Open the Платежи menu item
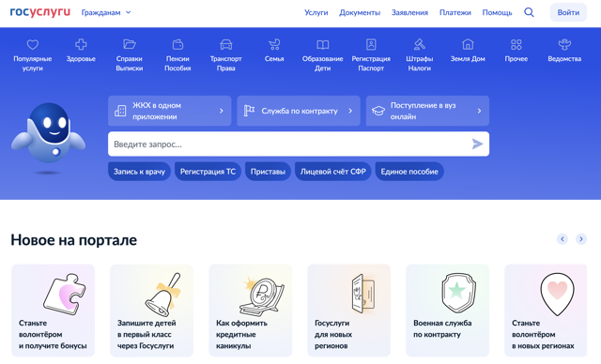 pos(455,12)
